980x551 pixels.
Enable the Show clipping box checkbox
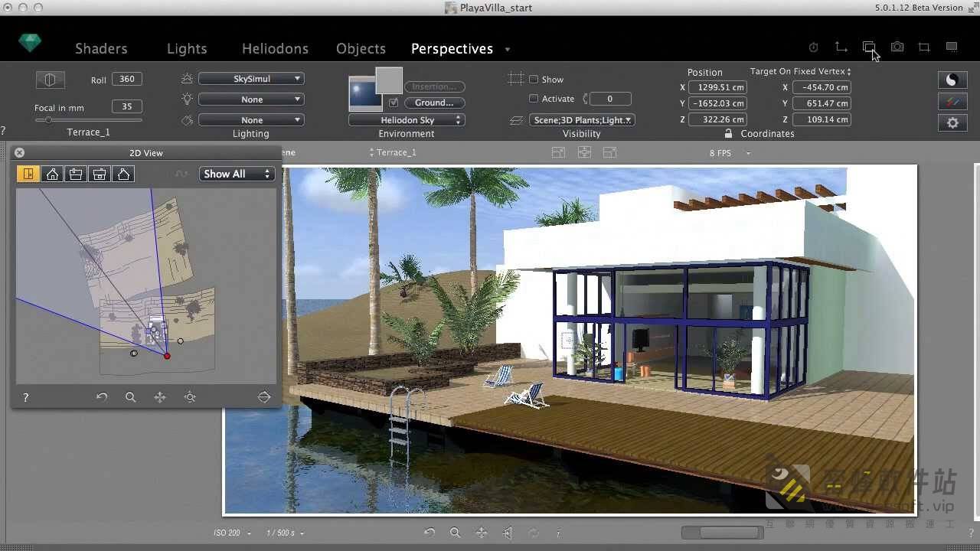[534, 79]
